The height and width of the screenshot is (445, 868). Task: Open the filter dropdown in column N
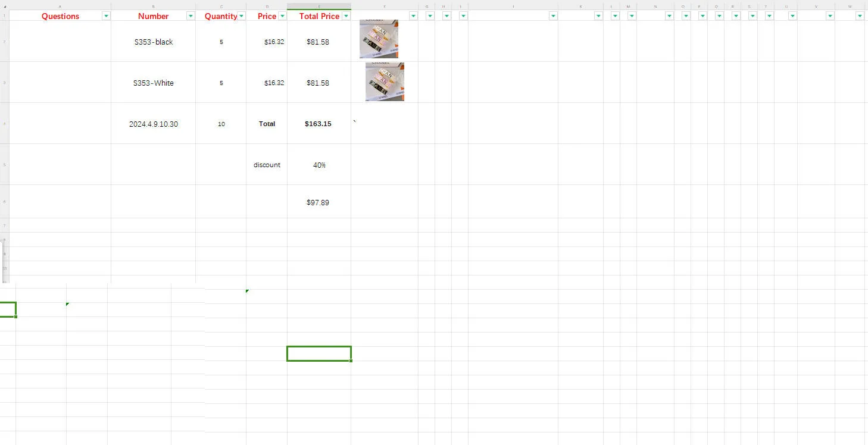tap(669, 16)
